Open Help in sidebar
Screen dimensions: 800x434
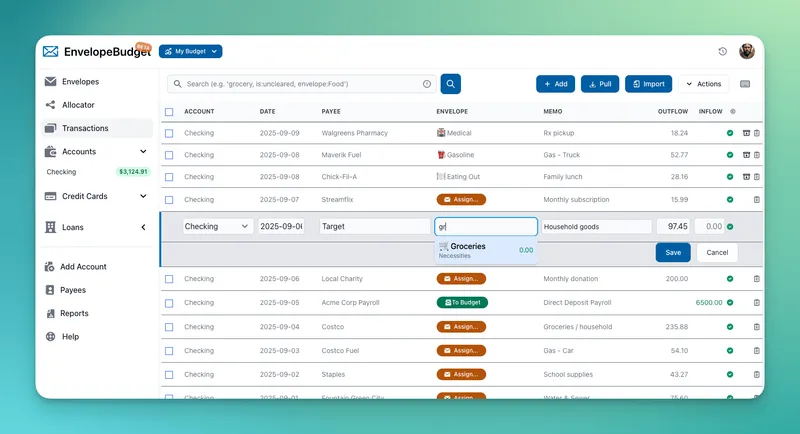click(96, 337)
